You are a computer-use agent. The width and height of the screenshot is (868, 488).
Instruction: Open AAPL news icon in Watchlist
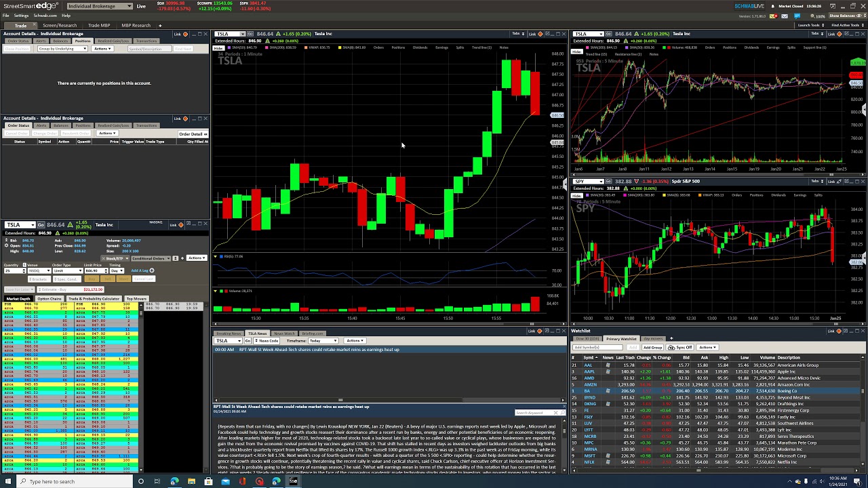(608, 371)
